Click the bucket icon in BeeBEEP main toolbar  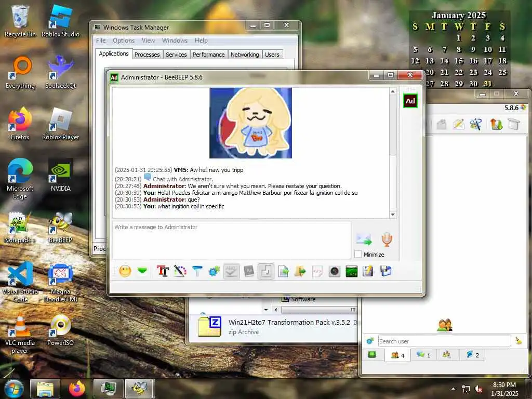point(514,124)
